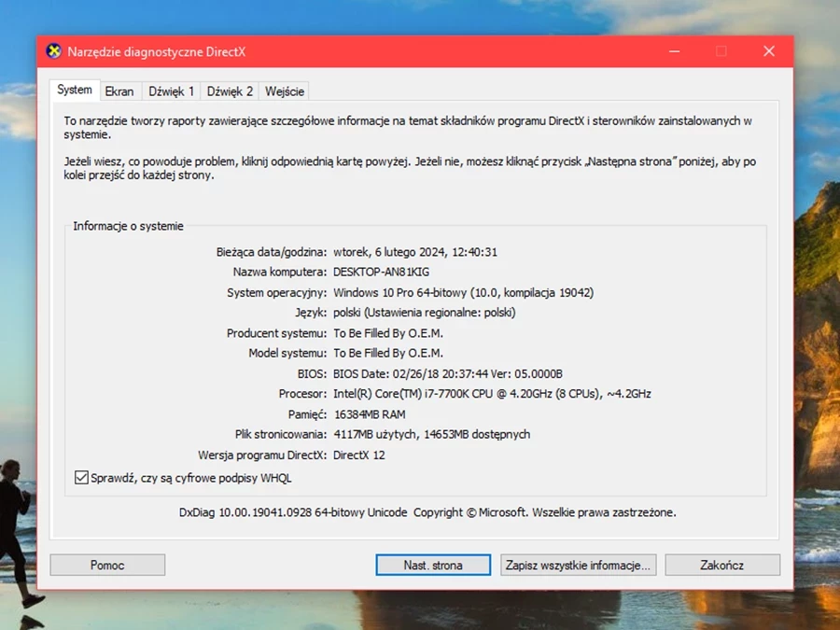Click the BIOS date value
The width and height of the screenshot is (840, 630).
447,373
